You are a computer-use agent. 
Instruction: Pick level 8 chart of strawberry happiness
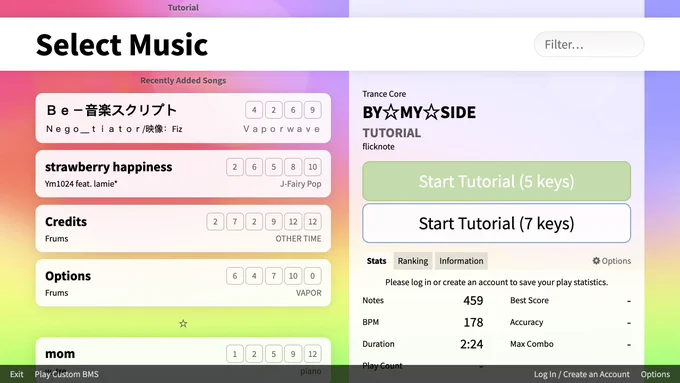pyautogui.click(x=293, y=167)
